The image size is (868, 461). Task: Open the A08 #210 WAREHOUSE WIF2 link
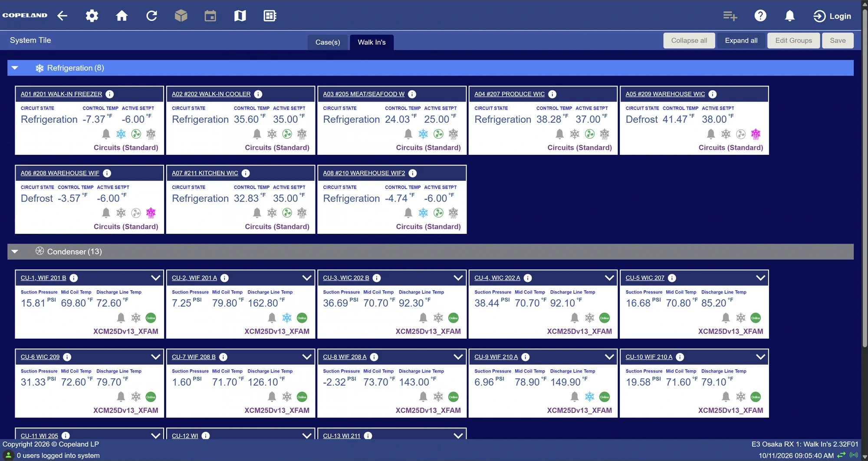pos(364,173)
